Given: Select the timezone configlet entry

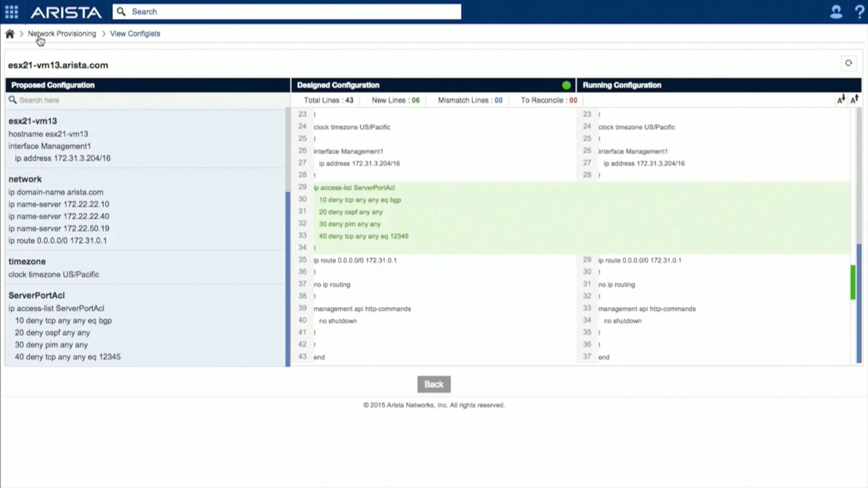Looking at the screenshot, I should pyautogui.click(x=27, y=261).
